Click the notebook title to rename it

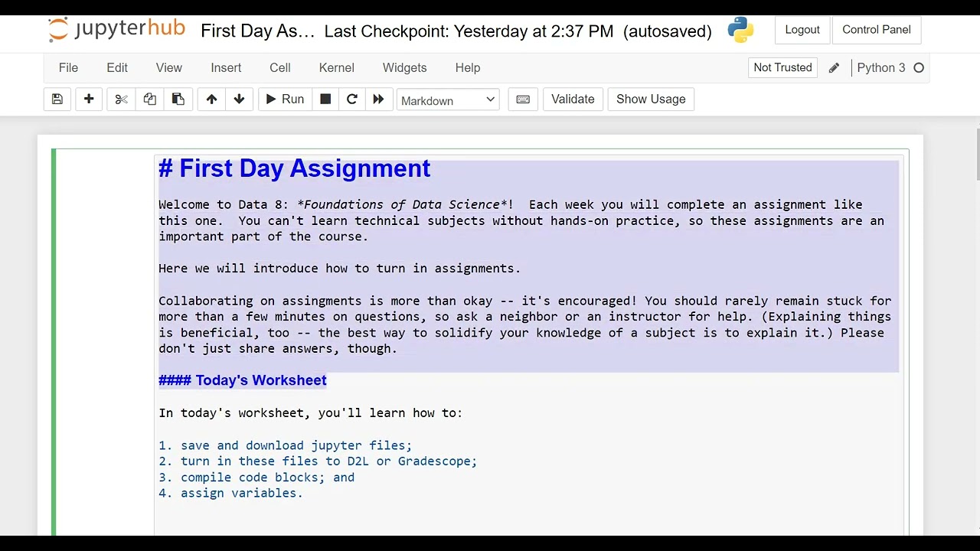(257, 31)
